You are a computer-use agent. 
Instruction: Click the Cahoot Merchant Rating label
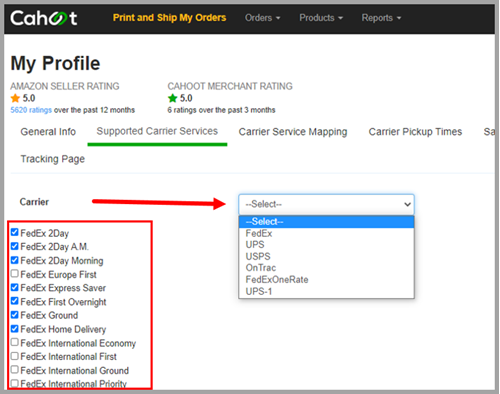point(230,86)
